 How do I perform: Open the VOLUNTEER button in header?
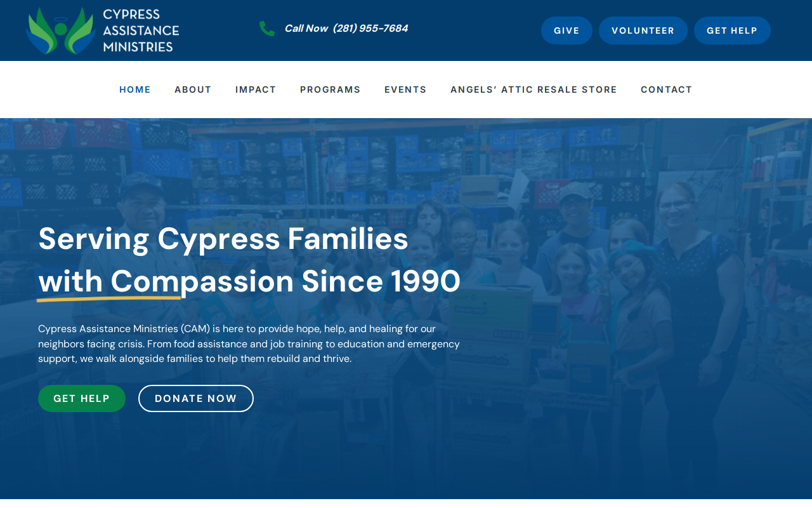(x=643, y=30)
